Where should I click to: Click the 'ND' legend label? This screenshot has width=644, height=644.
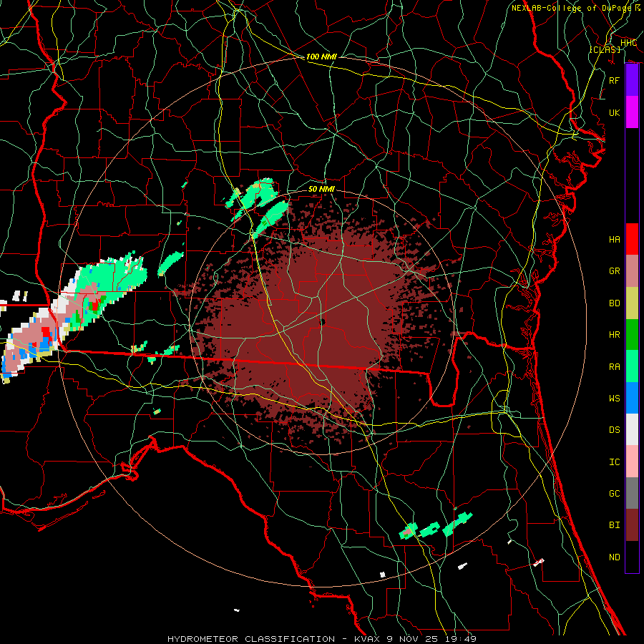click(614, 557)
